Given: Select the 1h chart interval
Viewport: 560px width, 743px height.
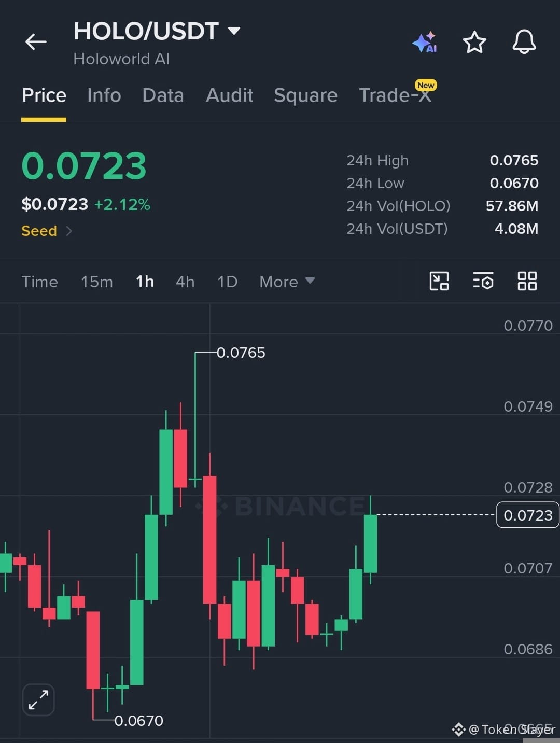Looking at the screenshot, I should (x=145, y=282).
